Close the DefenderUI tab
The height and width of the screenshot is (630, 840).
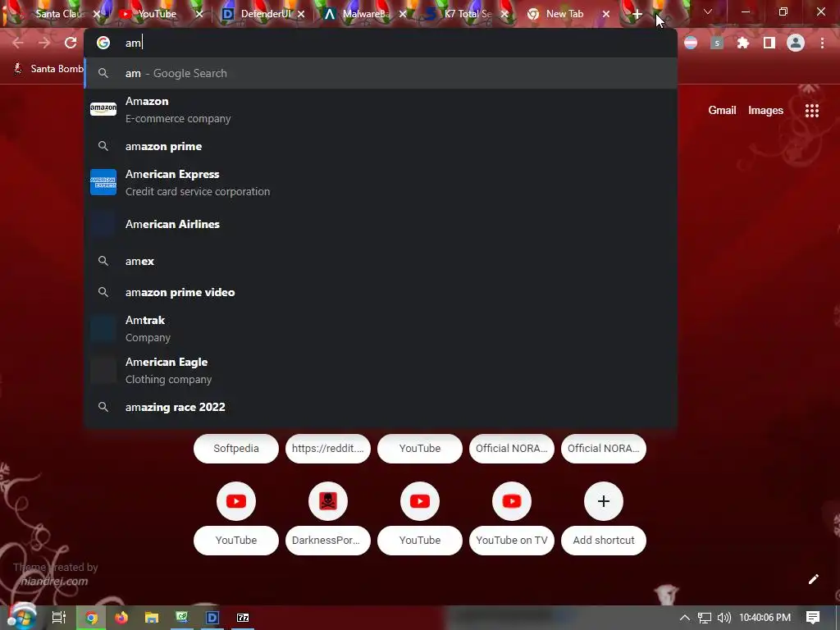301,15
